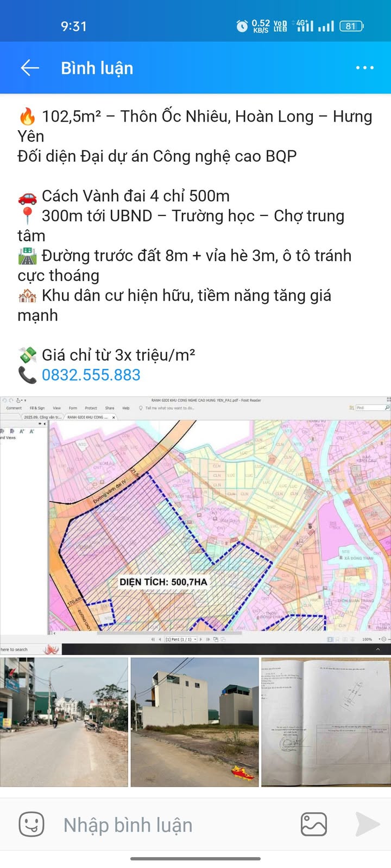Screen dimensions: 391x868
Task: Tap the battery indicator showing 81
Action: (x=351, y=26)
